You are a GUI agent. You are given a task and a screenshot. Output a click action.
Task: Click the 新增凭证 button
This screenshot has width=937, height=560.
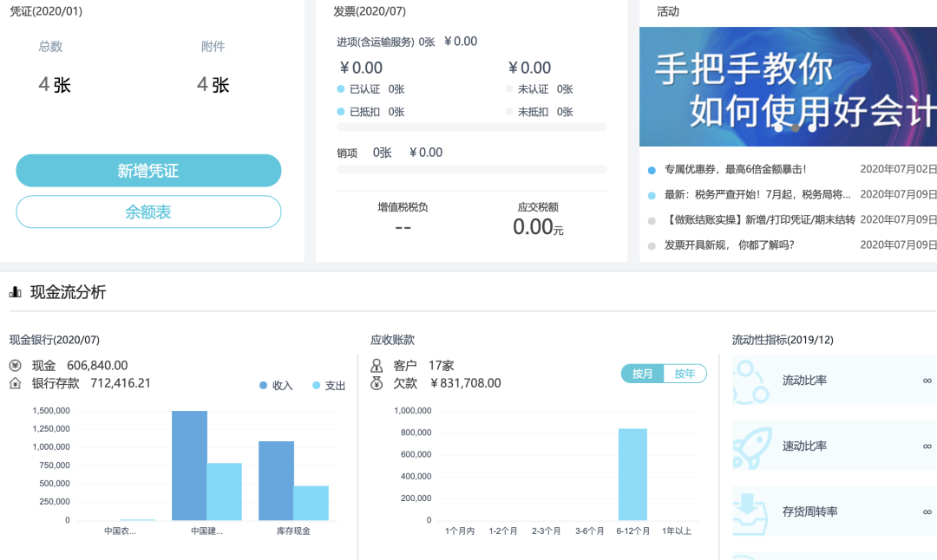click(x=148, y=171)
